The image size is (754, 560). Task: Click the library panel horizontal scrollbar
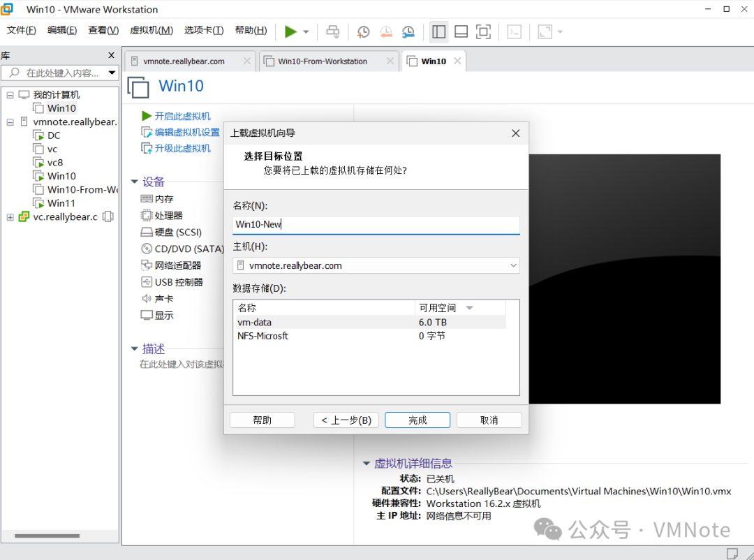coord(47,536)
